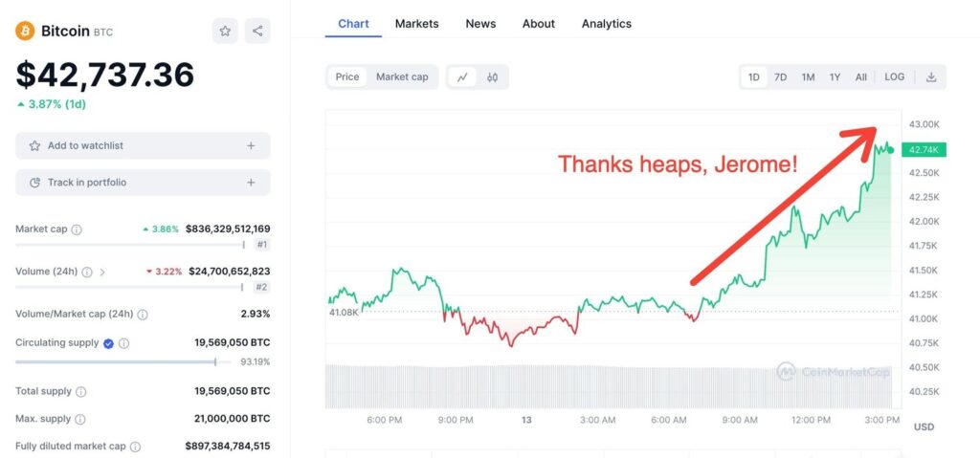This screenshot has height=458, width=980.
Task: Switch to line chart view icon
Action: click(462, 77)
